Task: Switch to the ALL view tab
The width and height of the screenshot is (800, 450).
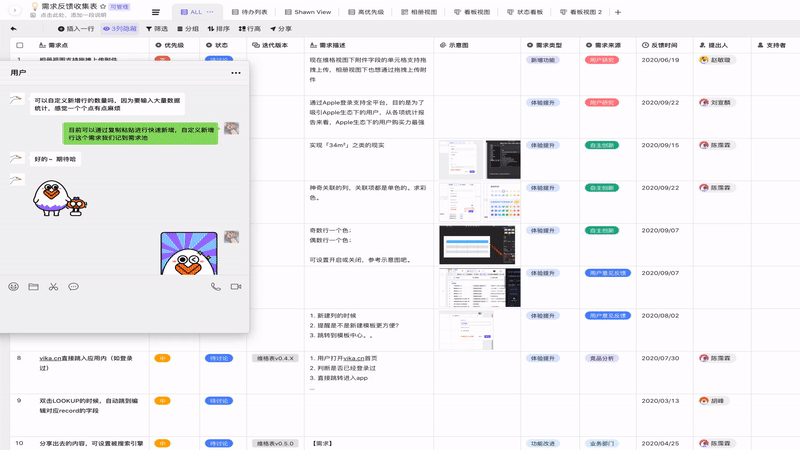Action: pos(196,12)
